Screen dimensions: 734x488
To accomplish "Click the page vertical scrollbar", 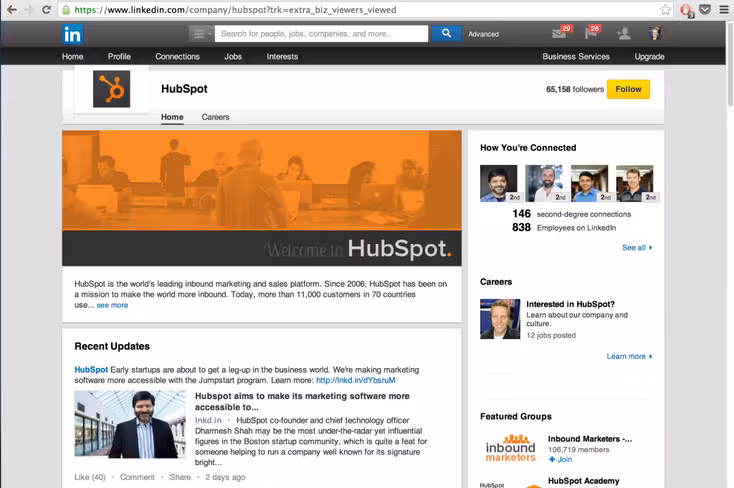I will point(730,63).
